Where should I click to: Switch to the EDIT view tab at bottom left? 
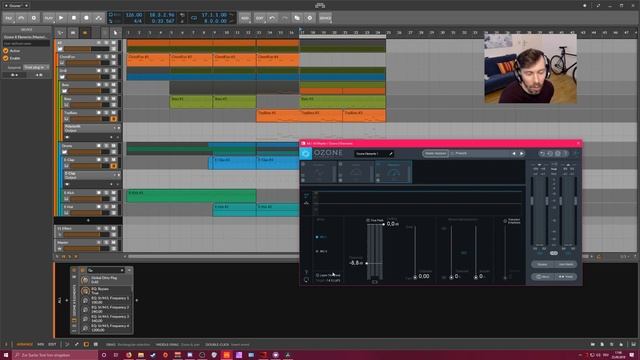pyautogui.click(x=52, y=344)
